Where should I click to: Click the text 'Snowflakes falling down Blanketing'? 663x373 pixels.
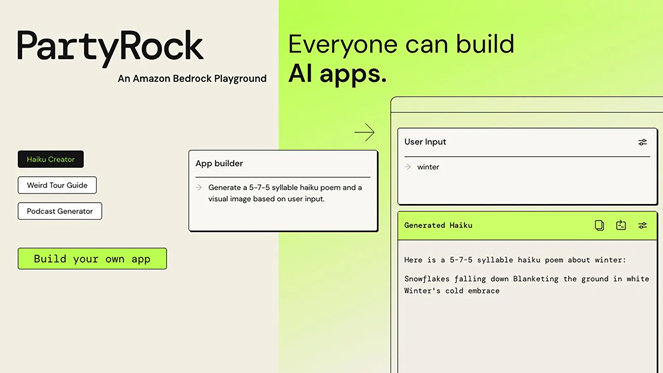click(481, 279)
